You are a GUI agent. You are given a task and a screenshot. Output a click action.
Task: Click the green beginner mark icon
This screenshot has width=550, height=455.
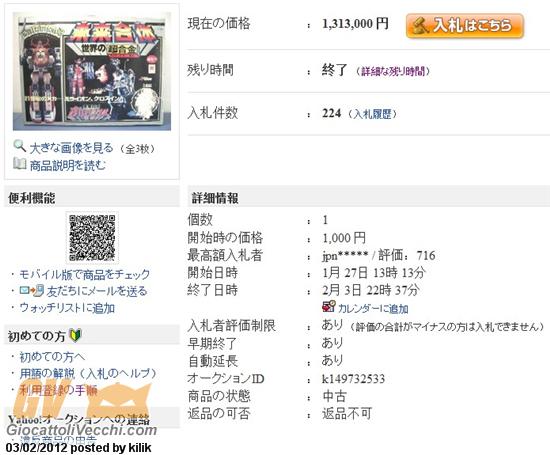(x=75, y=335)
